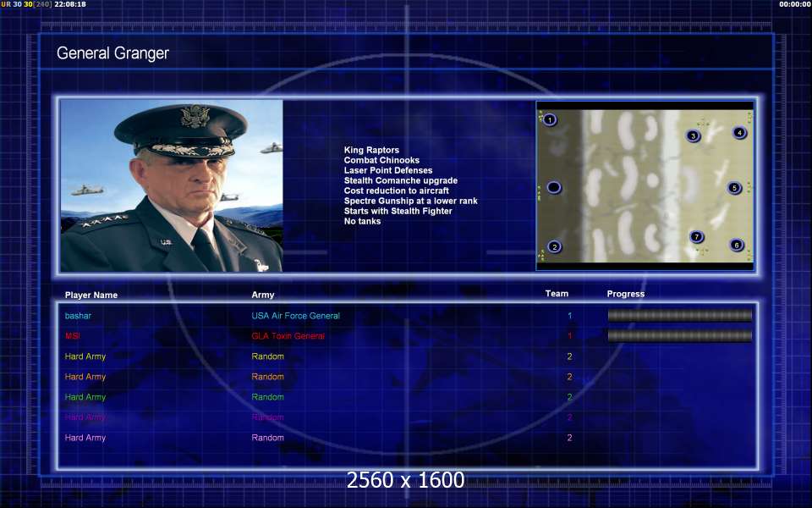Click the 'Progress' column header
Screen dimensions: 812x508
[626, 294]
